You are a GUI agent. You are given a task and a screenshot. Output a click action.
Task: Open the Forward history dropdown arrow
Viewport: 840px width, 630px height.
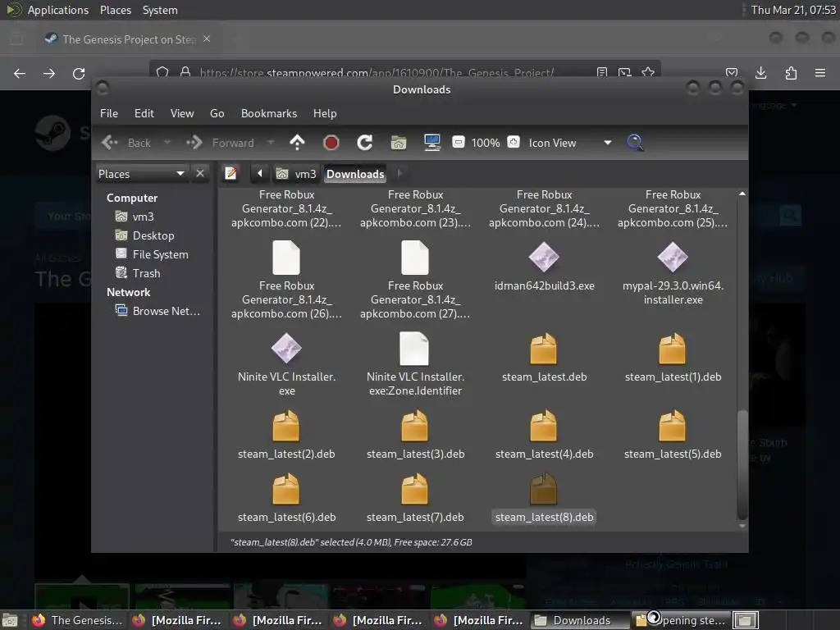click(x=271, y=143)
